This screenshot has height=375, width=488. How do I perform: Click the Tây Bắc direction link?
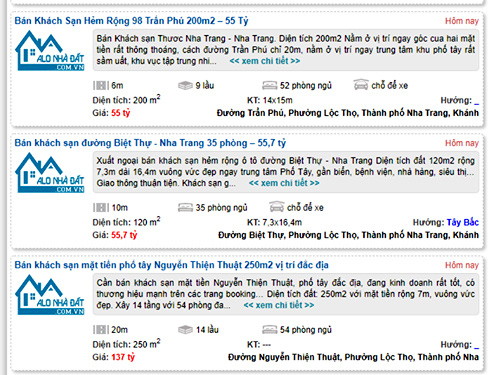pos(463,222)
